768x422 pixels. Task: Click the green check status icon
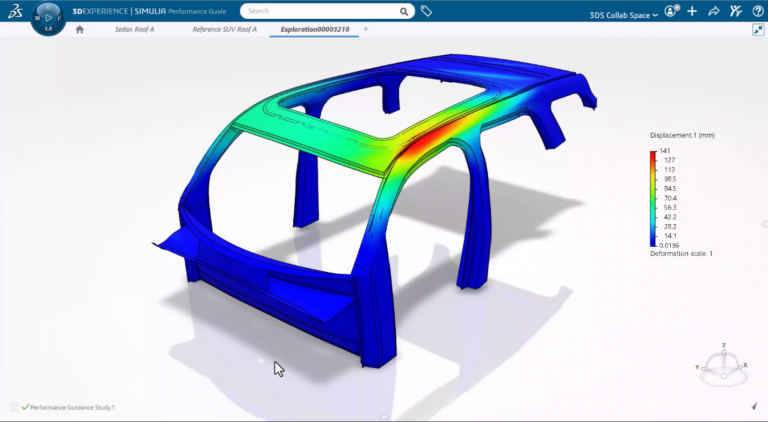[25, 407]
